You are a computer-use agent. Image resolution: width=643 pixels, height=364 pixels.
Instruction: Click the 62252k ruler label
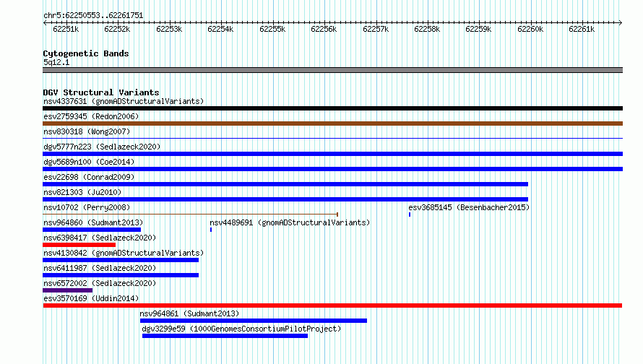click(x=117, y=29)
